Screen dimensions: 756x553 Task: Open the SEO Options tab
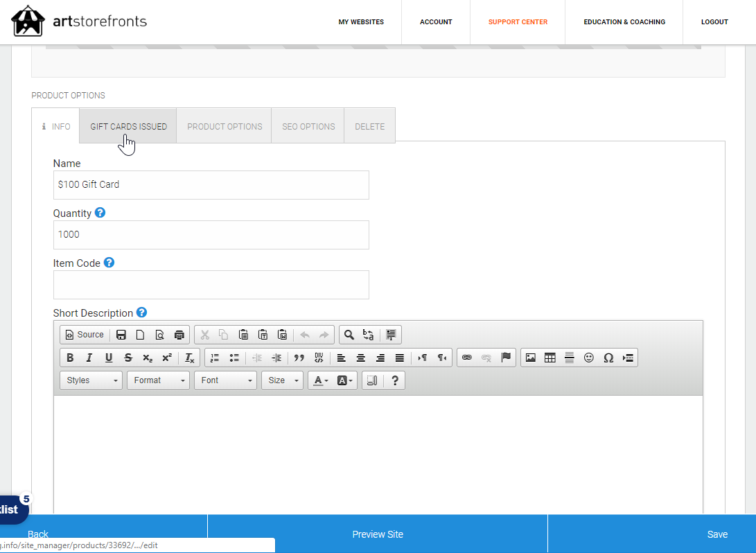point(308,126)
